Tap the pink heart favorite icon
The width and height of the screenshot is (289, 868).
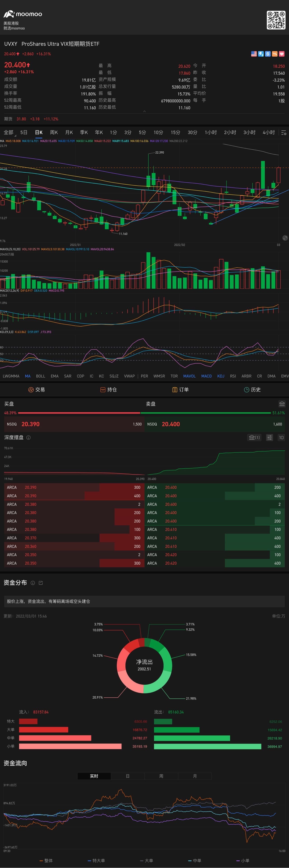tap(282, 54)
